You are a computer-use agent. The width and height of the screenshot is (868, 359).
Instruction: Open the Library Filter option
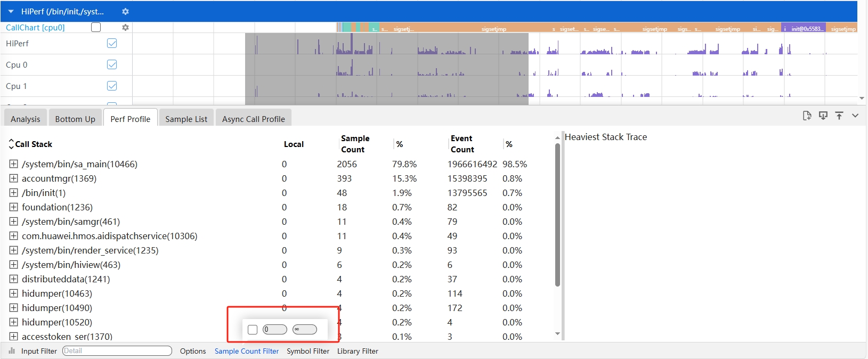click(358, 351)
